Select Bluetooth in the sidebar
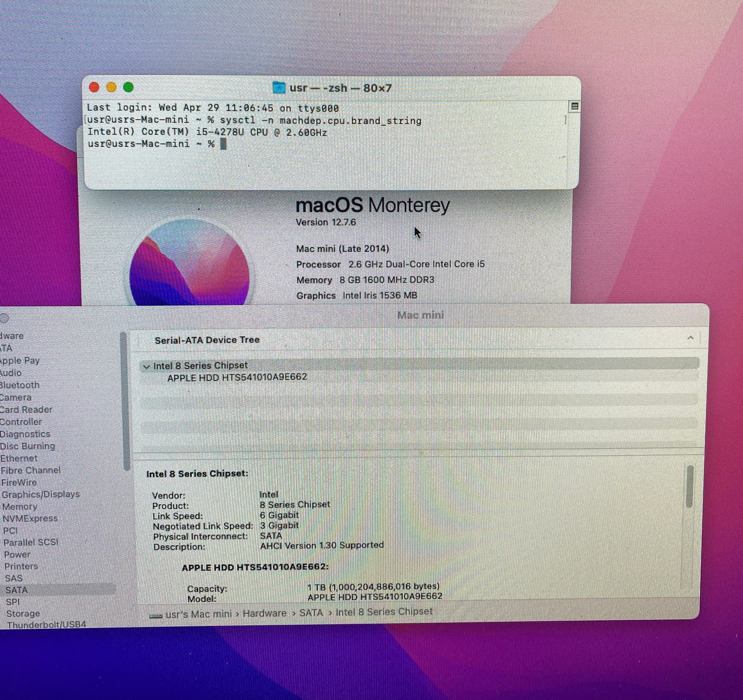This screenshot has width=743, height=700. tap(19, 385)
